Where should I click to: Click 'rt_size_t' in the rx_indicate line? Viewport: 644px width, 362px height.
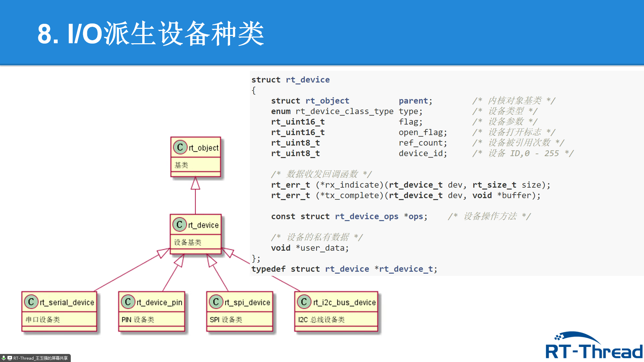(494, 185)
